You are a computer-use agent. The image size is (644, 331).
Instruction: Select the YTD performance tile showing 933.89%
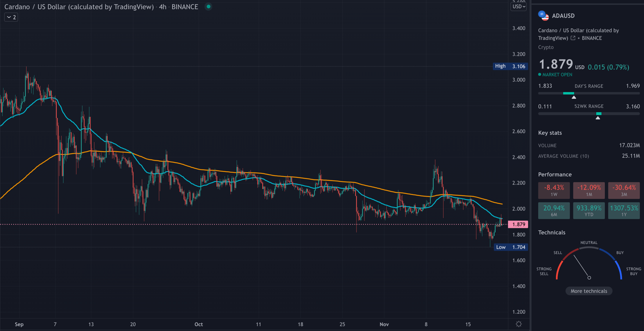coord(589,211)
